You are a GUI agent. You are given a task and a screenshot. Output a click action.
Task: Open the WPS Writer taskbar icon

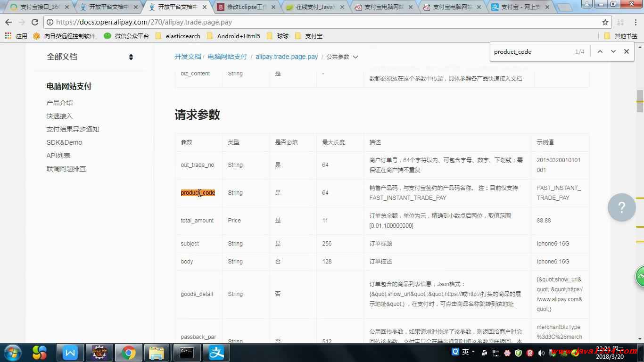coord(70,353)
